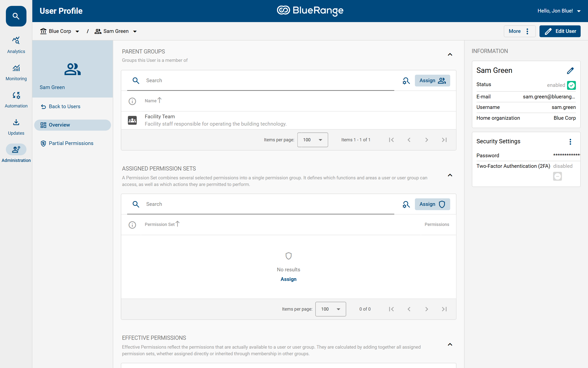Click the Assign link under No results

(288, 279)
